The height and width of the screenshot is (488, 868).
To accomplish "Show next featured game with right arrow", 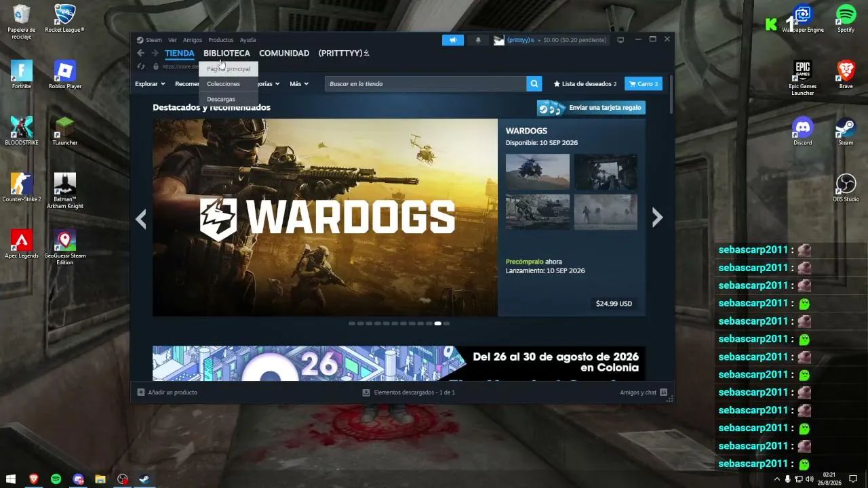I will 657,218.
